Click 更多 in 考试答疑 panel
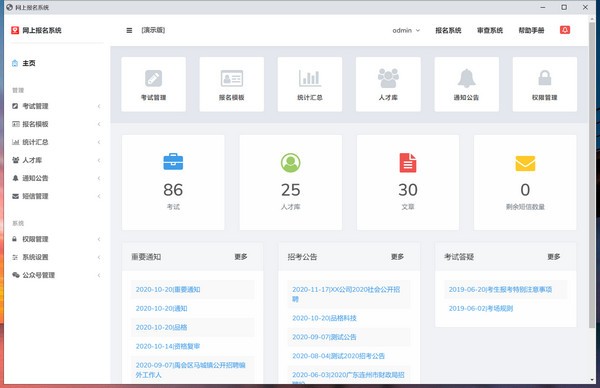The width and height of the screenshot is (600, 388). point(554,257)
